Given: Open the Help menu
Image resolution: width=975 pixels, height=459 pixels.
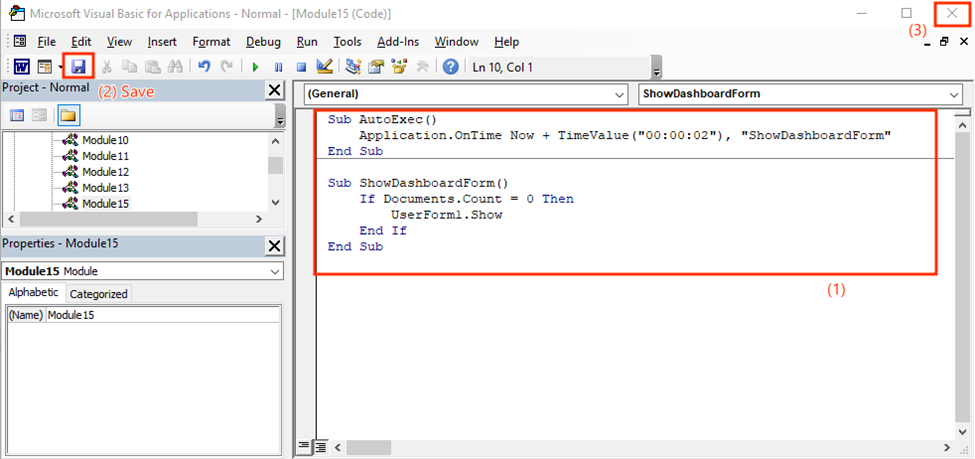Looking at the screenshot, I should click(x=507, y=42).
